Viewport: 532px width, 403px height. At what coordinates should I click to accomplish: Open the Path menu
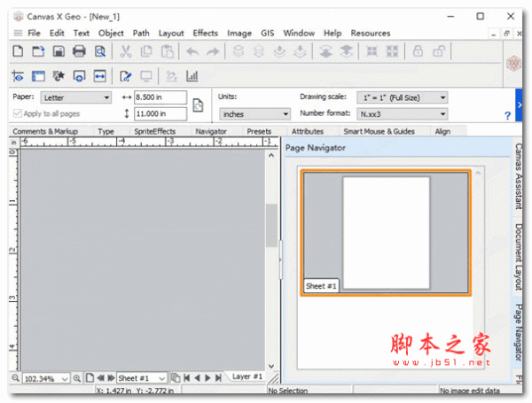(141, 34)
